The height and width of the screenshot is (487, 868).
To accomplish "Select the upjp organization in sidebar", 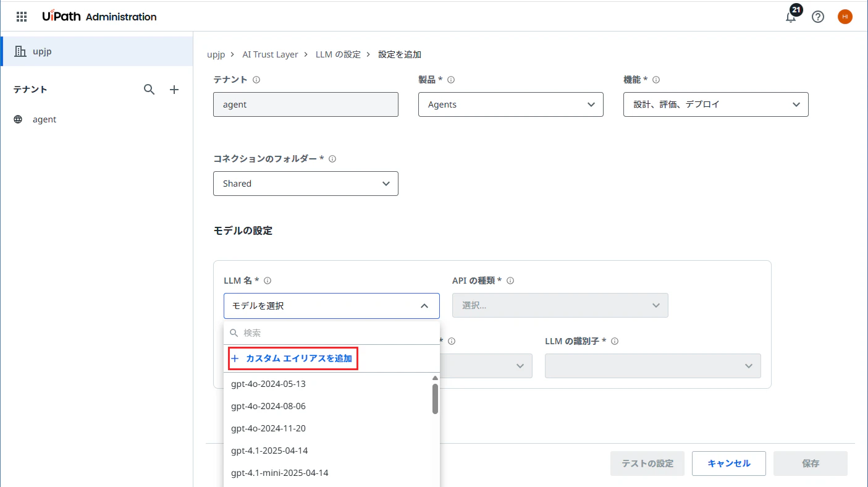I will pos(96,51).
